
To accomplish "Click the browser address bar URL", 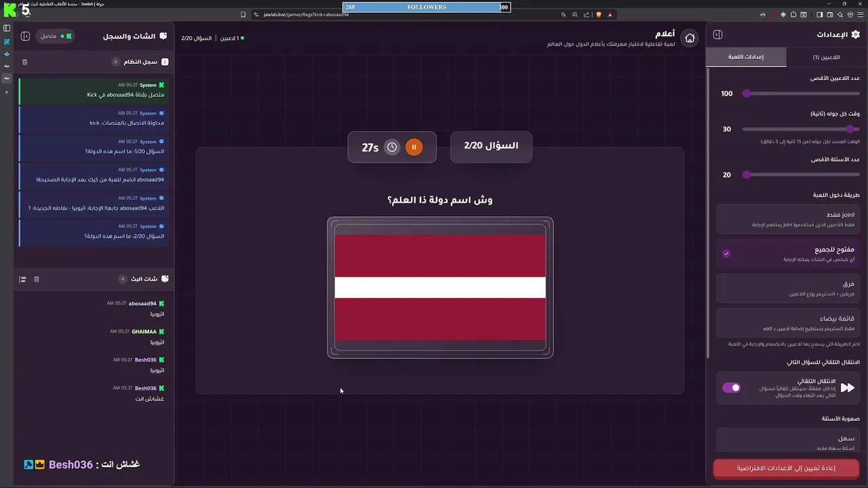I will coord(306,14).
